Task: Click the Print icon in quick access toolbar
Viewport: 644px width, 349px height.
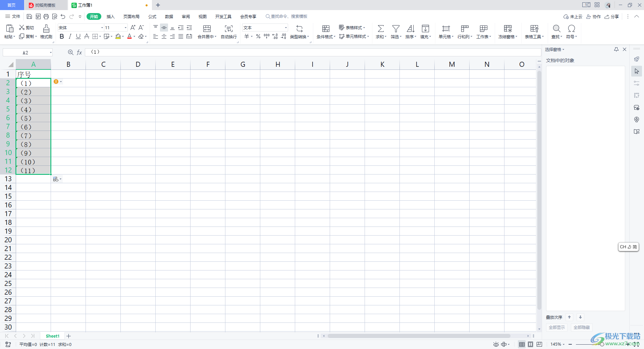Action: click(x=46, y=16)
